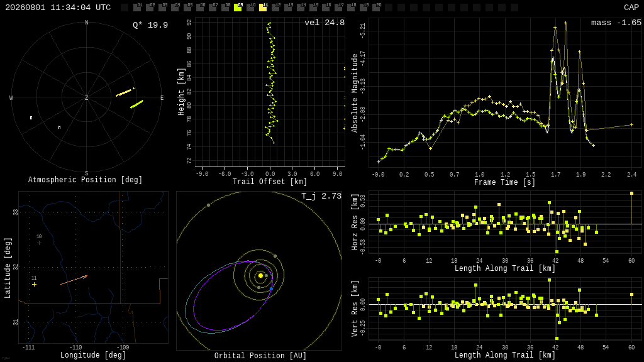Screen dimensions: 644x362
Task: Click the vel 24.8 readout
Action: point(325,23)
